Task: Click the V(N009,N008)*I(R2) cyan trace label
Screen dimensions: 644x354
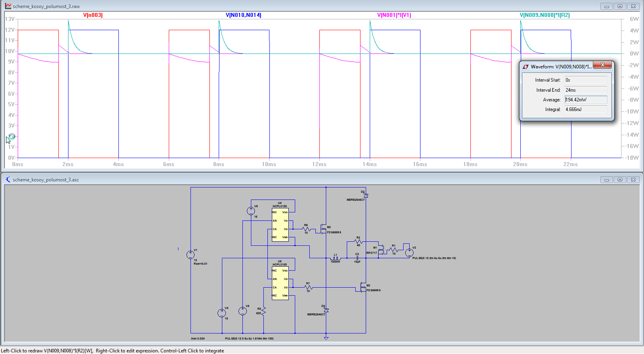Action: click(x=545, y=15)
